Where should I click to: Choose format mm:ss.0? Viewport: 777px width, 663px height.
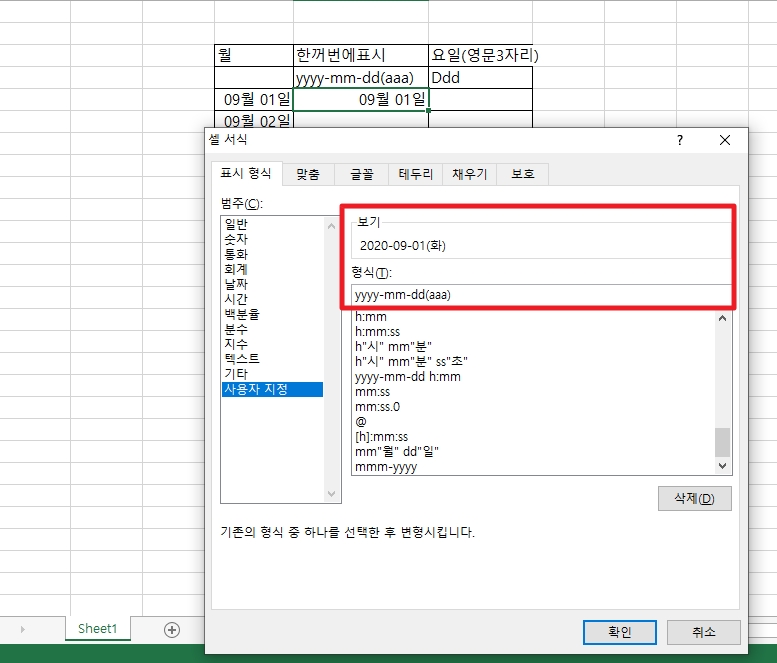pos(533,407)
